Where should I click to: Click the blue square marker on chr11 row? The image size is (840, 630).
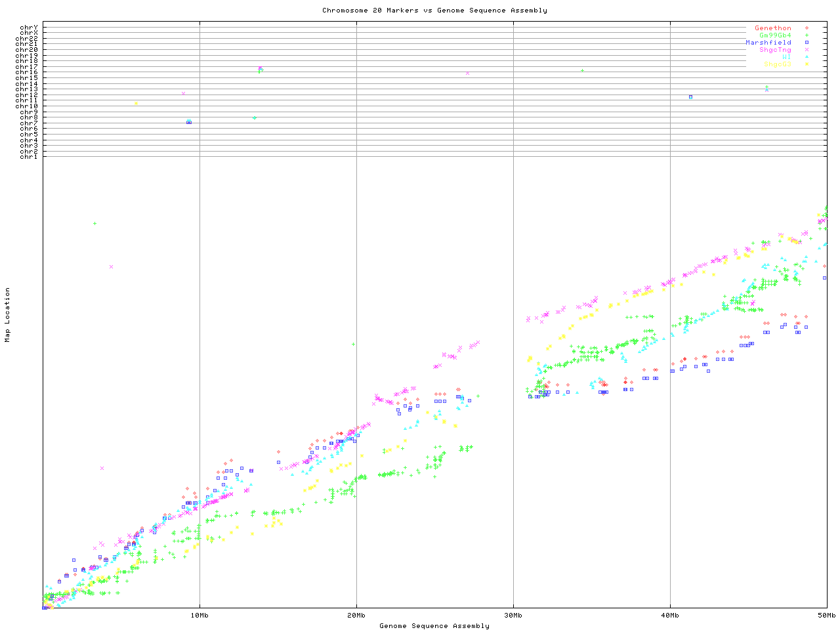pos(690,97)
